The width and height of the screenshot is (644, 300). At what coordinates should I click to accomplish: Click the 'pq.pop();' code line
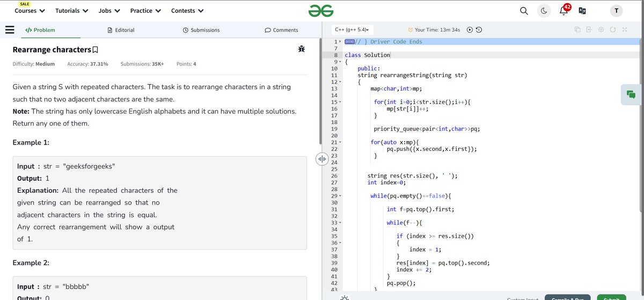click(x=401, y=283)
